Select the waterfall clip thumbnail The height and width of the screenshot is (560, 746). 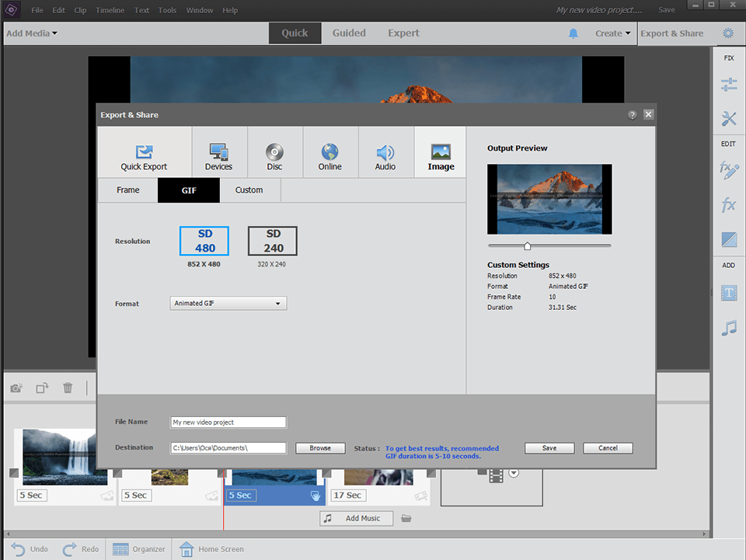pos(60,457)
